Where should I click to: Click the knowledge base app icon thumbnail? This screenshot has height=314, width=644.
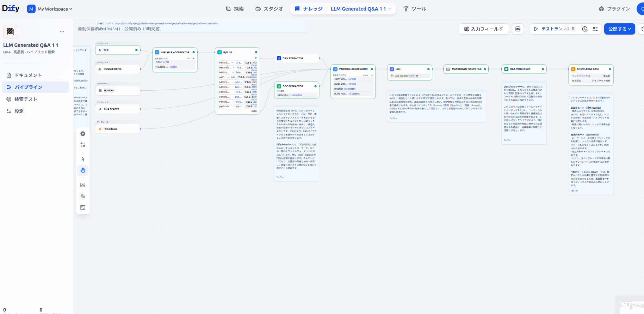pyautogui.click(x=10, y=32)
